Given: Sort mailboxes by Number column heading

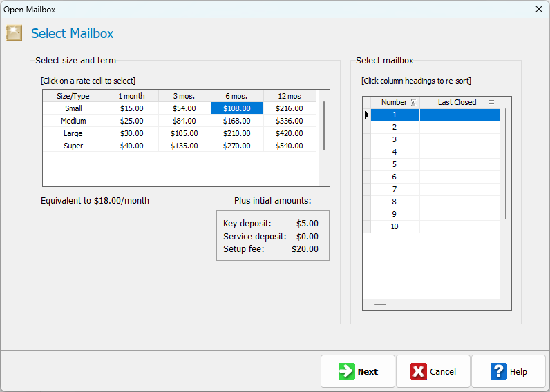Looking at the screenshot, I should (x=395, y=102).
